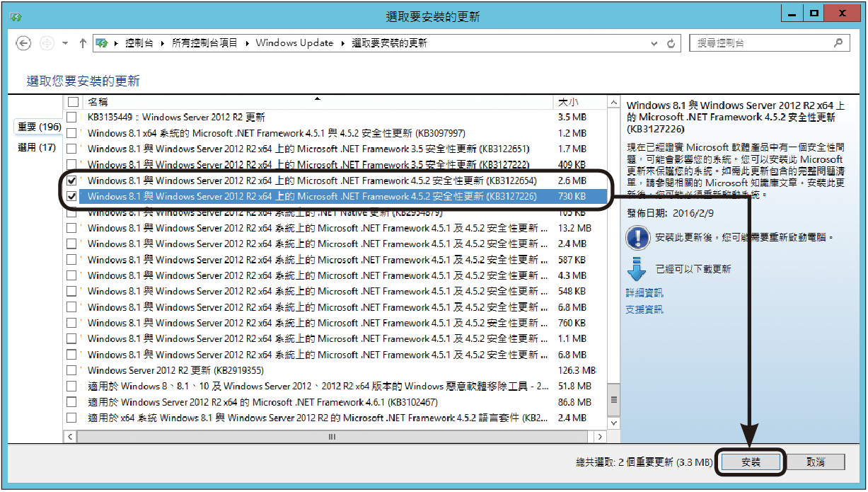Click the 取消 button
This screenshot has width=868, height=492.
pos(816,462)
